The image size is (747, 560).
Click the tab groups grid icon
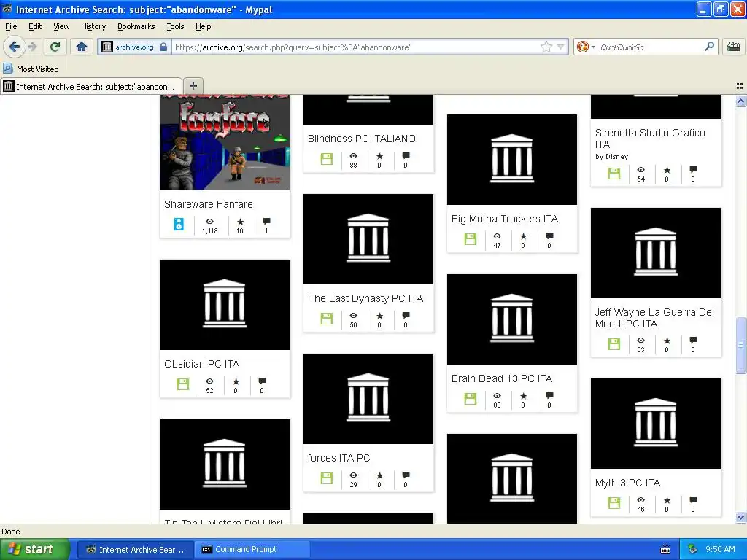(x=740, y=86)
